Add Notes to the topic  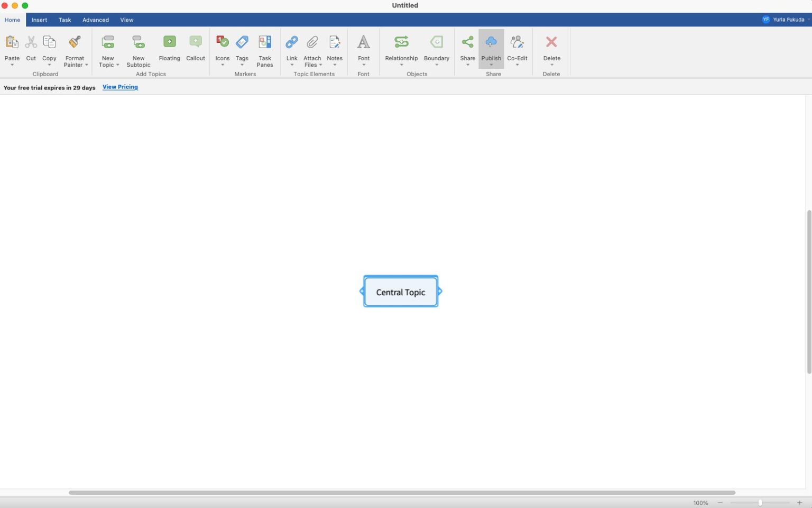click(335, 48)
